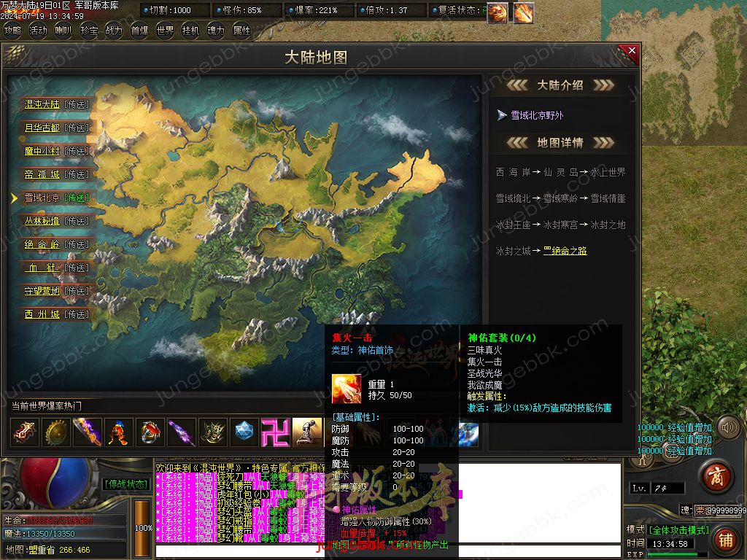
Task: Click the orange armored figure drop icon
Action: [119, 432]
